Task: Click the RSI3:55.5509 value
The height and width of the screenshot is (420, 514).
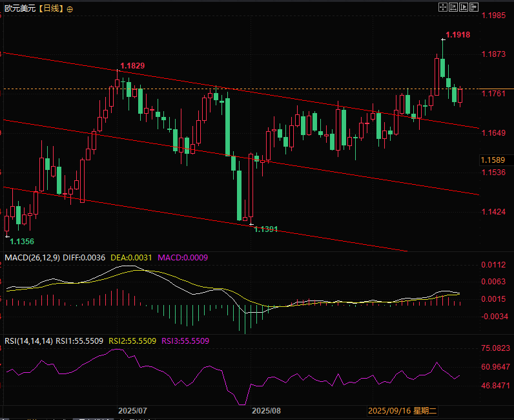Action: tap(185, 341)
